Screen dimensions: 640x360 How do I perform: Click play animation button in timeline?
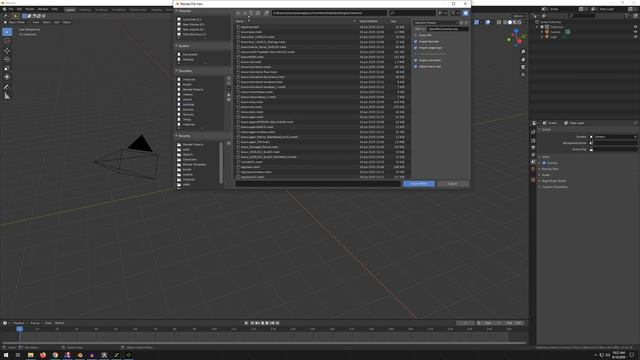click(267, 323)
